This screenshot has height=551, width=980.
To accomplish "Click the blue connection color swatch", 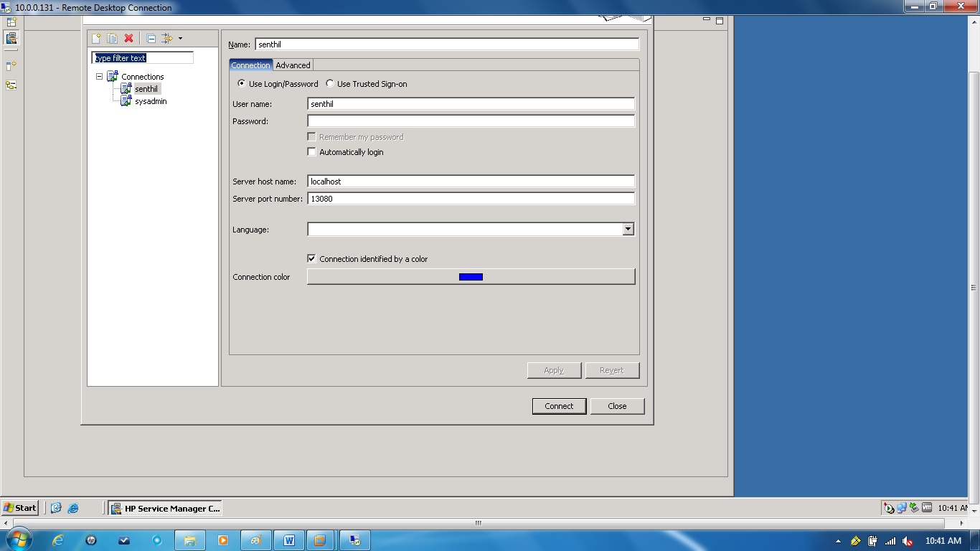I will (x=471, y=276).
